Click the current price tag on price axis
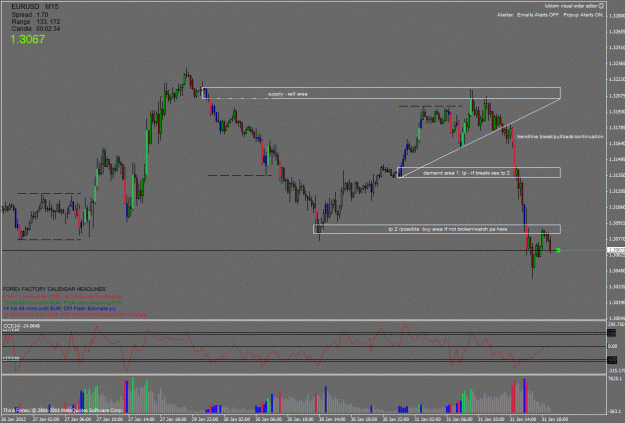Viewport: 625px width, 423px height. [616, 250]
